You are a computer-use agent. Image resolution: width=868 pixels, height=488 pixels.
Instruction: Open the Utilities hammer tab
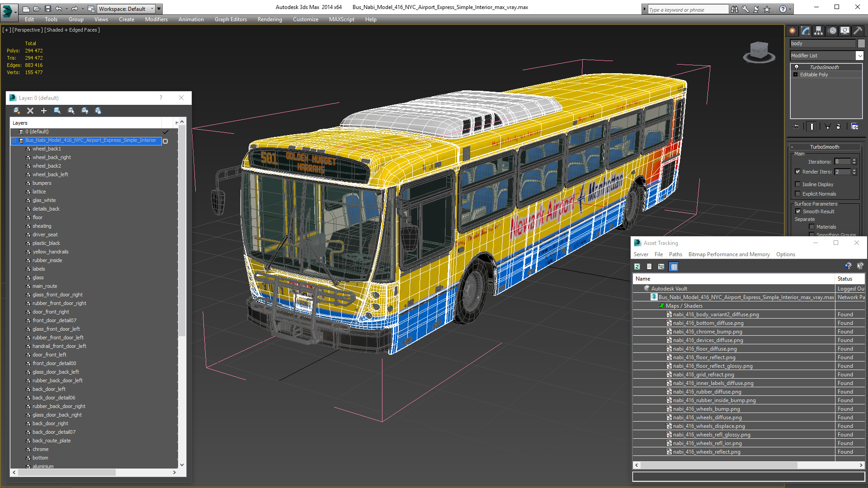pyautogui.click(x=858, y=31)
